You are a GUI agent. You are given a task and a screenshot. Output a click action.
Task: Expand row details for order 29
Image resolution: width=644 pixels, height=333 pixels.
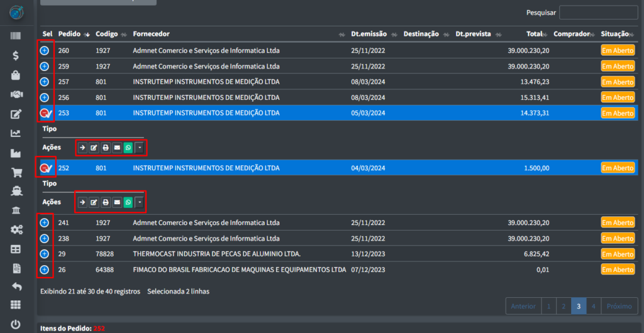[45, 254]
